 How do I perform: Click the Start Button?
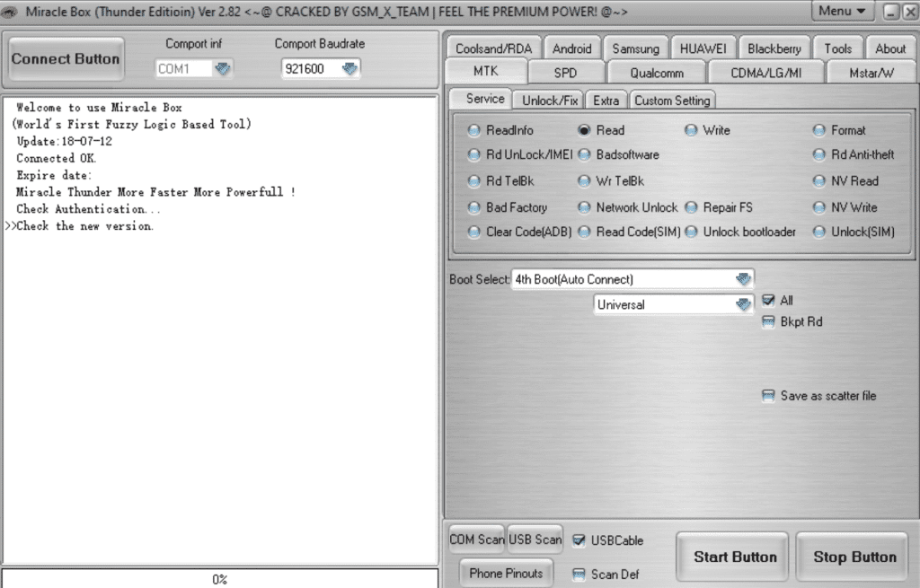click(x=732, y=557)
